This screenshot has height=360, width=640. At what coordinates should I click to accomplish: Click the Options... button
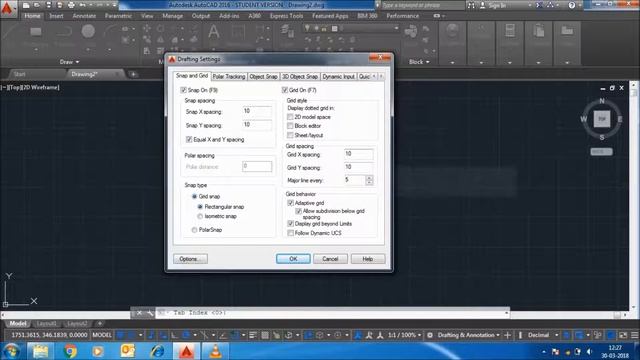(190, 259)
